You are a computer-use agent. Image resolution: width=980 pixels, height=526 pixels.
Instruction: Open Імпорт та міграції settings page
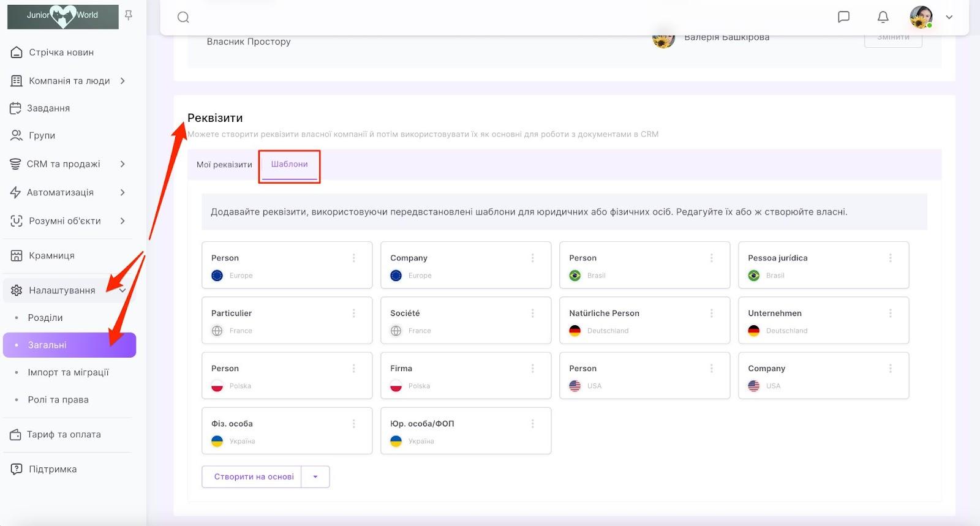[68, 372]
